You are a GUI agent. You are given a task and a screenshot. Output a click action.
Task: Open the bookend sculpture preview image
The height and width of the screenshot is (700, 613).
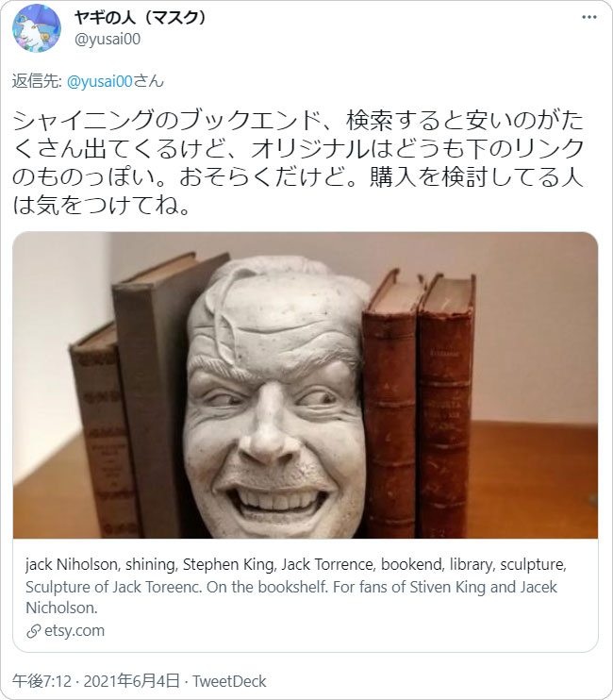pos(306,385)
